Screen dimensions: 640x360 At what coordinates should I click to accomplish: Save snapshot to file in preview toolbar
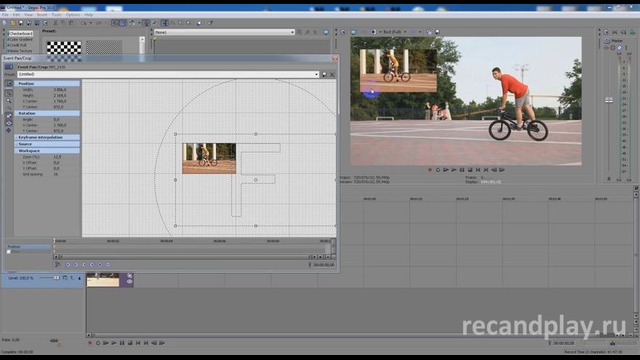tap(438, 32)
